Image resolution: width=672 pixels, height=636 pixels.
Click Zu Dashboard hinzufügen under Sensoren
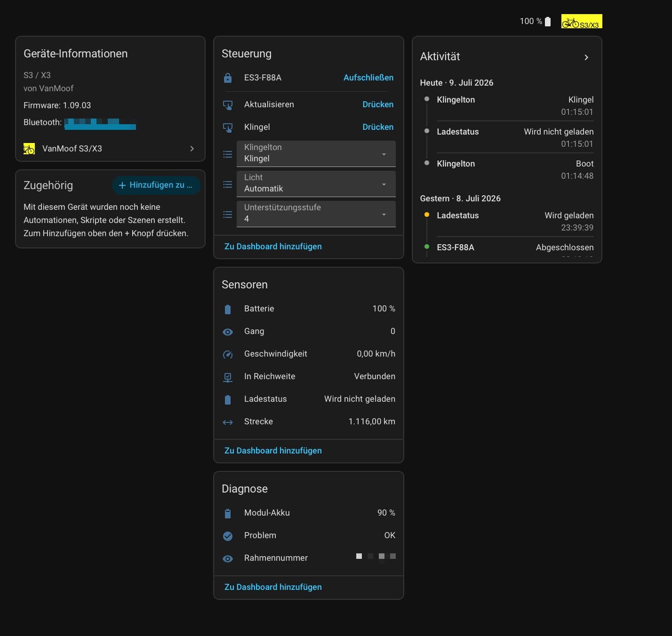[x=273, y=451]
